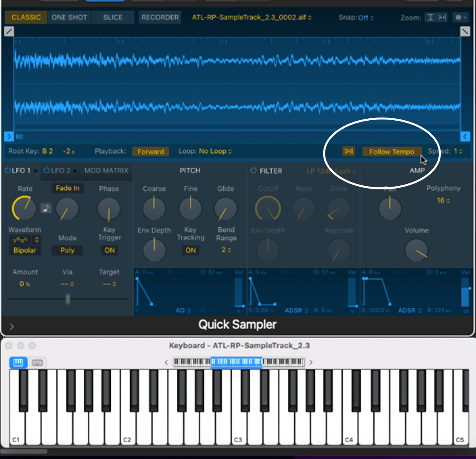Click the Pitch Env Depth knob

[x=154, y=250]
